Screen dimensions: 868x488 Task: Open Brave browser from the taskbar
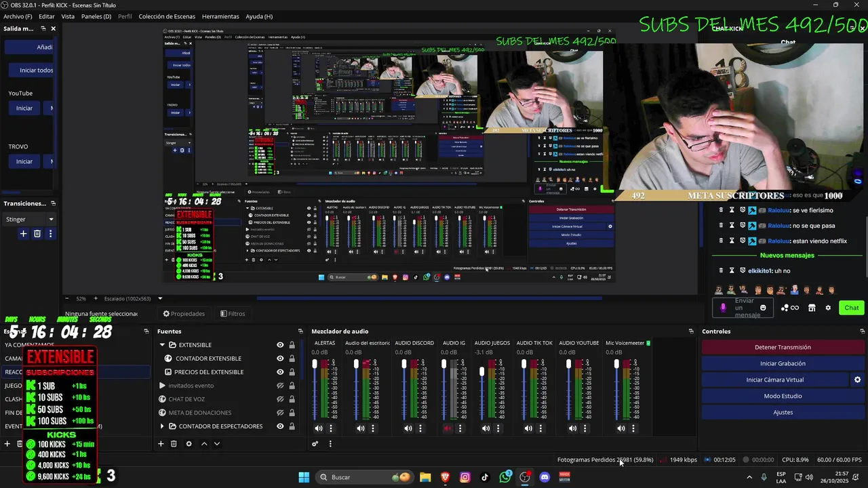coord(446,477)
